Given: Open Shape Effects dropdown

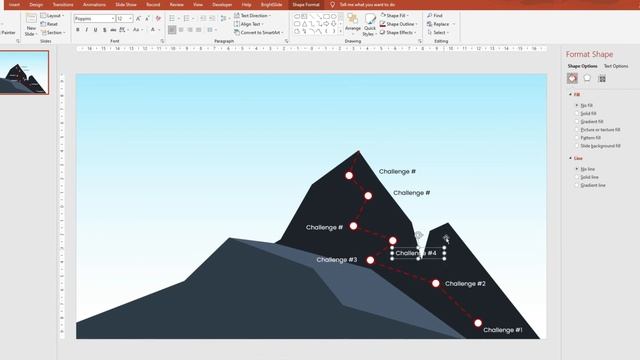Looking at the screenshot, I should (398, 33).
